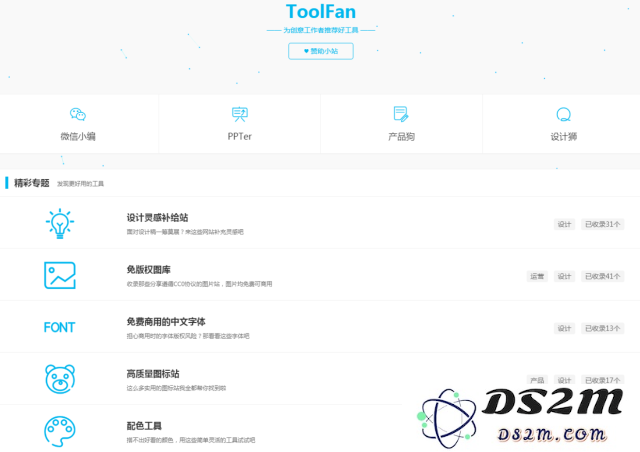The image size is (640, 452).
Task: Select the 产品狗 category label
Action: [x=401, y=136]
